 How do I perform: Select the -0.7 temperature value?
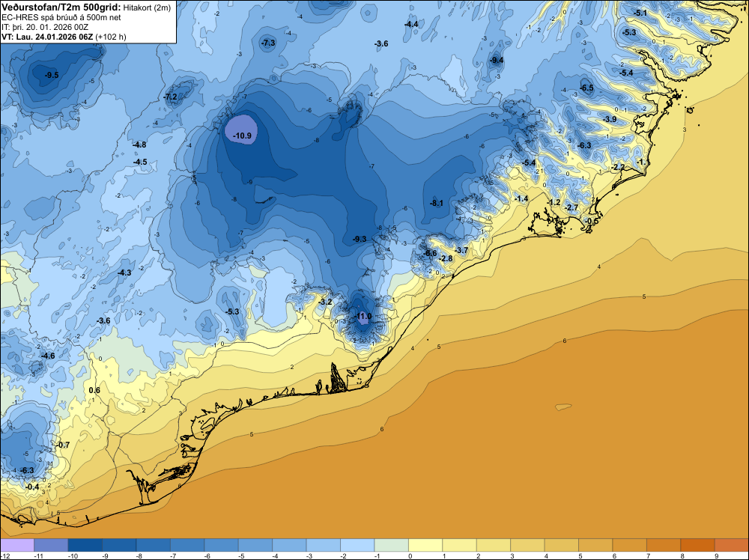click(x=63, y=445)
